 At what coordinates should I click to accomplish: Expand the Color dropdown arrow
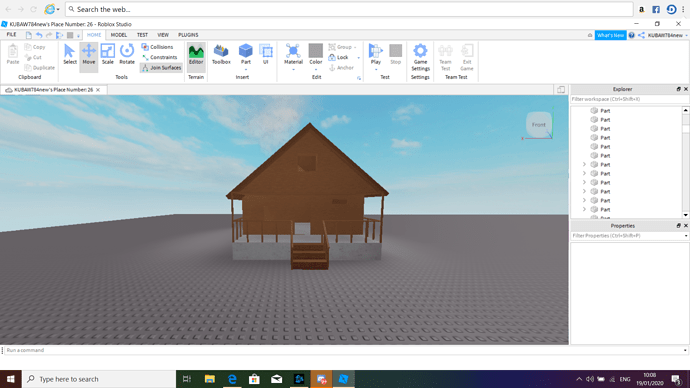tap(316, 70)
